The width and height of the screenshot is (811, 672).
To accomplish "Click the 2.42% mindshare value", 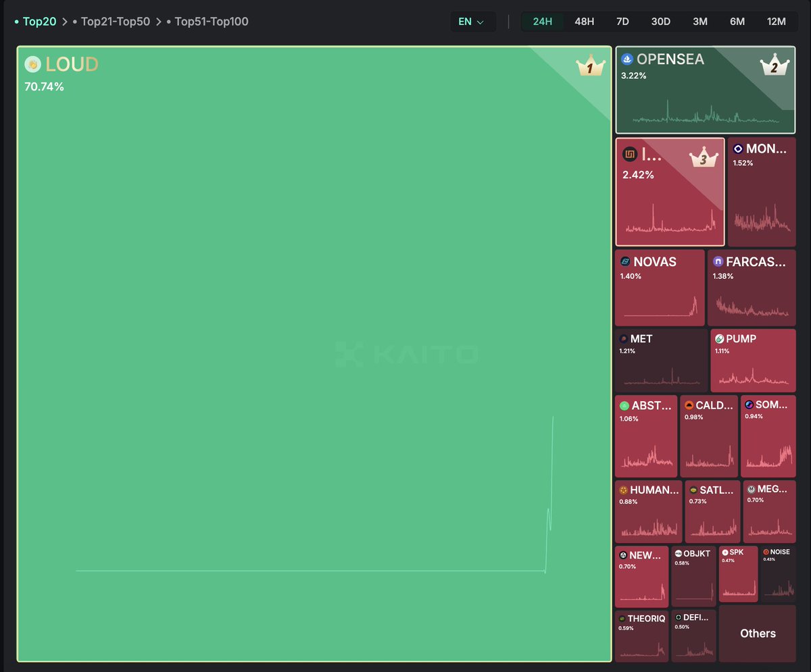I will pyautogui.click(x=638, y=175).
